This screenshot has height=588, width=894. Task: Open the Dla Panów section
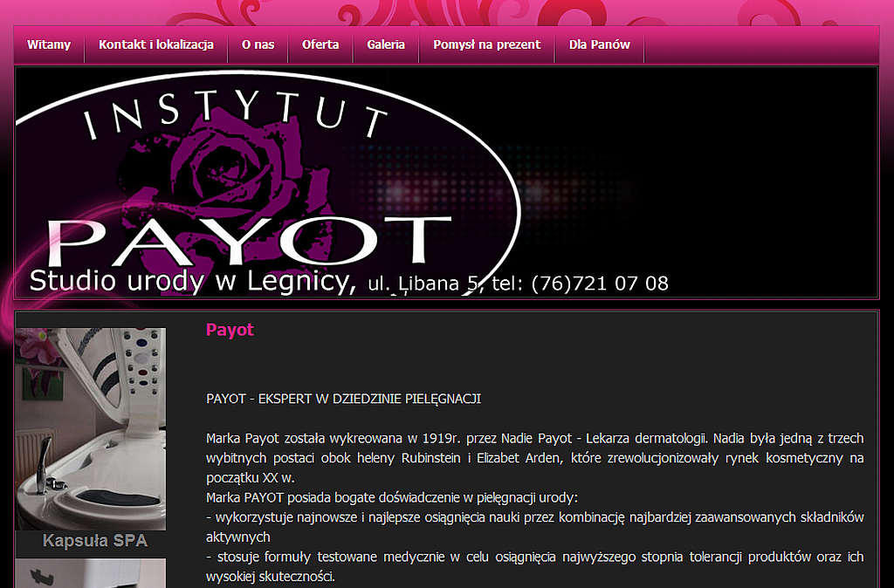coord(600,44)
